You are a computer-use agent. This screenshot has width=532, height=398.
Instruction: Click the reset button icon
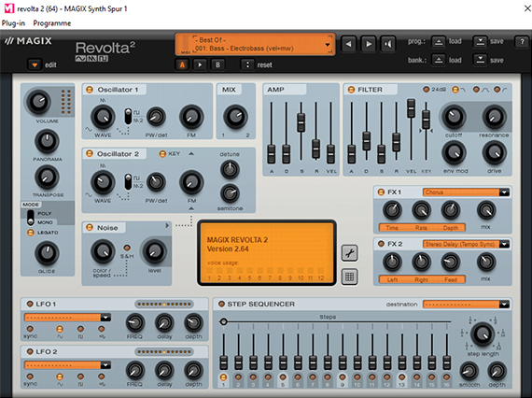[247, 64]
